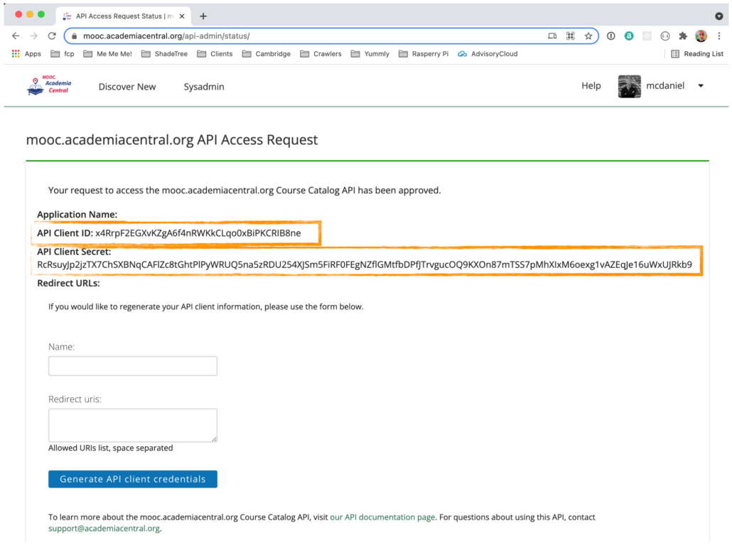
Task: Bookmark this page with the star icon
Action: pos(588,36)
